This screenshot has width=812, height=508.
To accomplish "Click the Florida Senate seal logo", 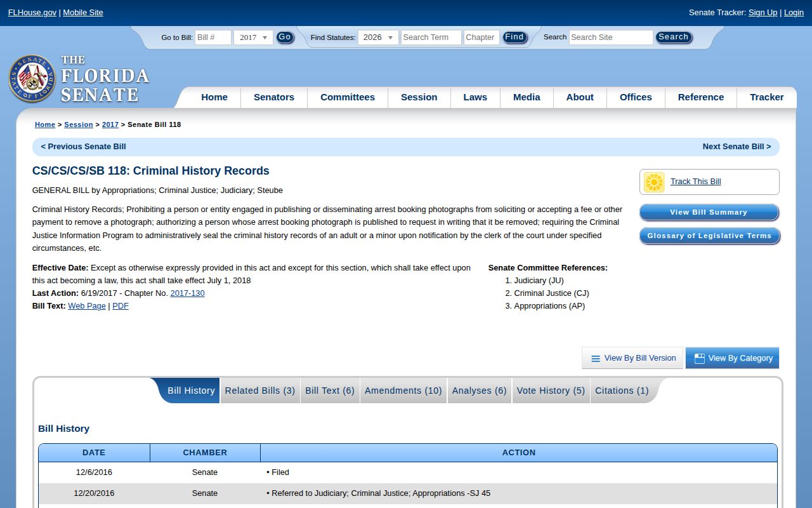I will click(32, 79).
